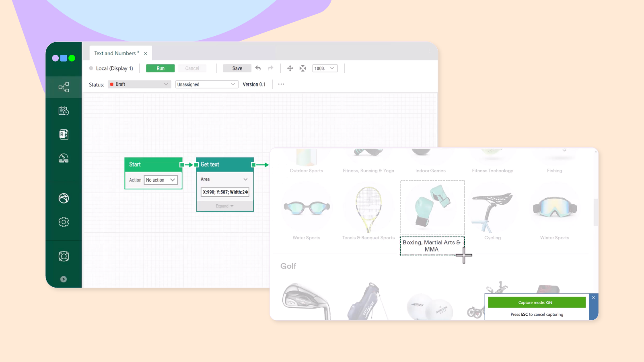This screenshot has width=644, height=362.
Task: Click the green Run button
Action: 160,68
